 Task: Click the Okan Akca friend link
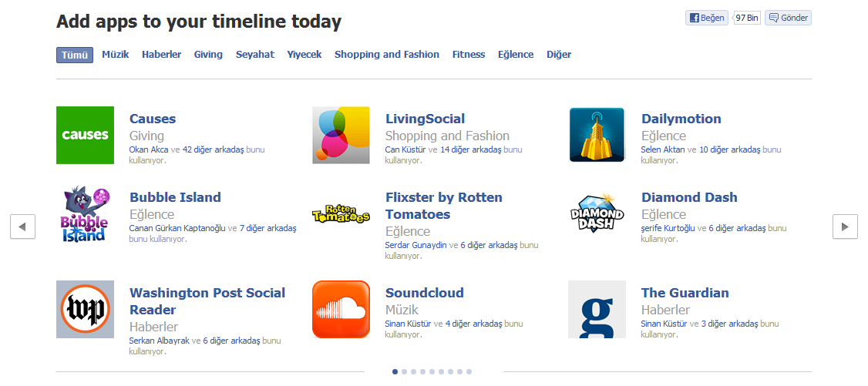(x=149, y=149)
